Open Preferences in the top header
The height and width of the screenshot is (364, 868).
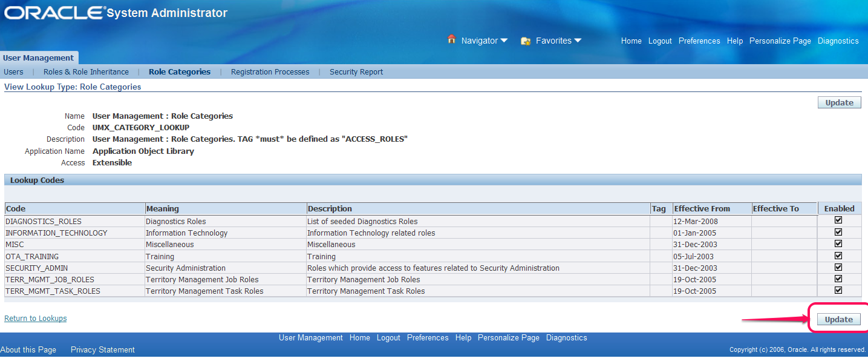coord(699,41)
